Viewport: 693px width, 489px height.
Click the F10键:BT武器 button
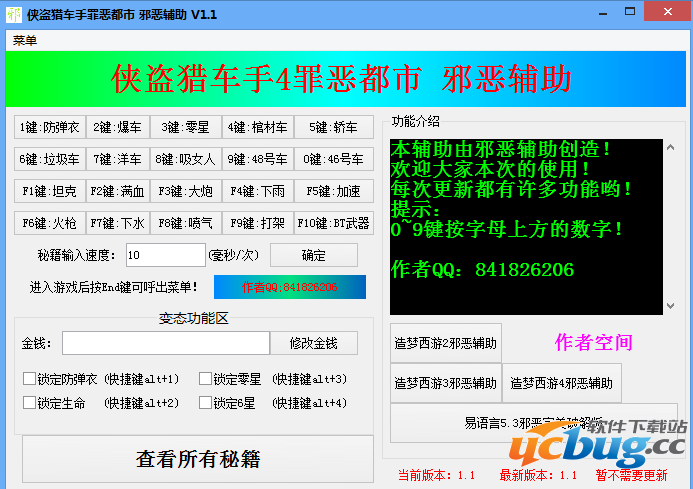(x=334, y=223)
